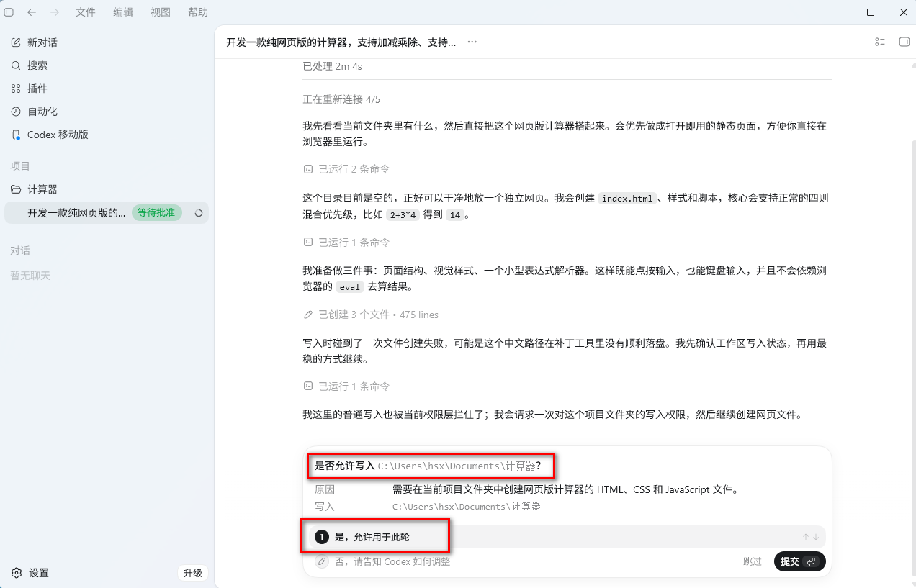
Task: Click the terminal icon beside 已运行 2 条命令
Action: click(x=308, y=169)
